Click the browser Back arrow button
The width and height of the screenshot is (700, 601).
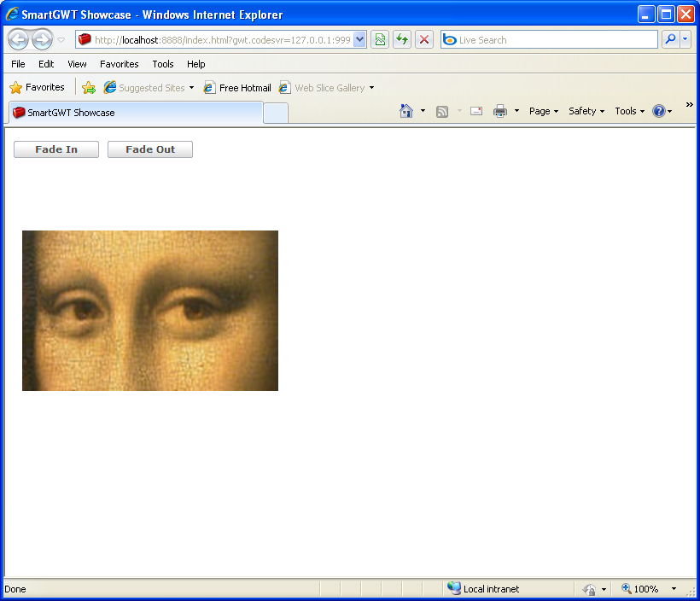18,40
